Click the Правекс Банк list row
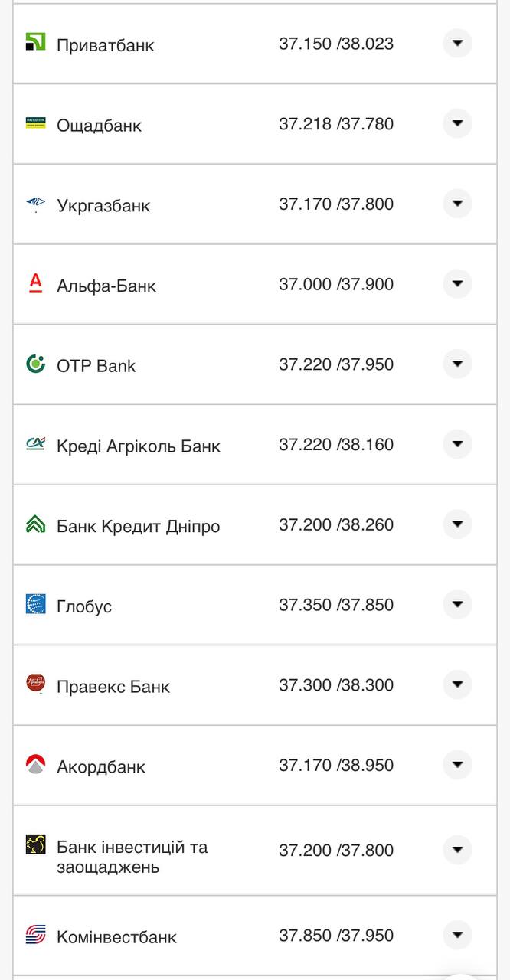Image resolution: width=510 pixels, height=980 pixels. tap(255, 685)
